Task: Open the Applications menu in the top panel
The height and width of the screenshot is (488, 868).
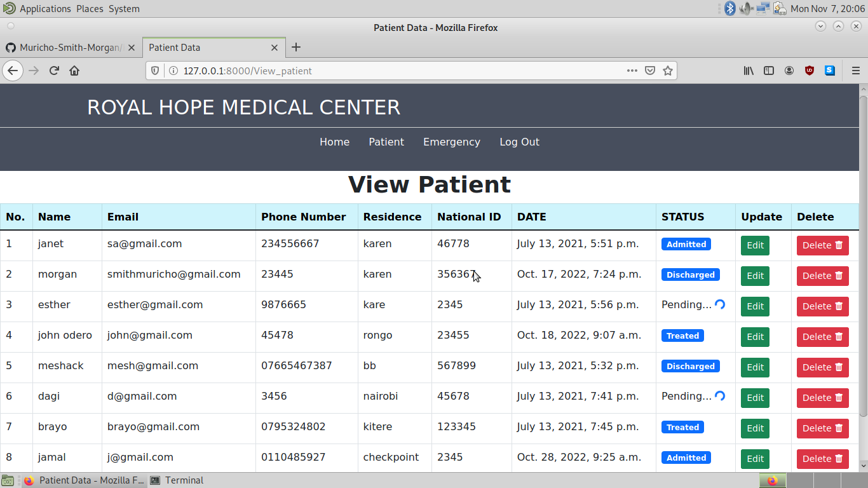Action: click(x=44, y=8)
